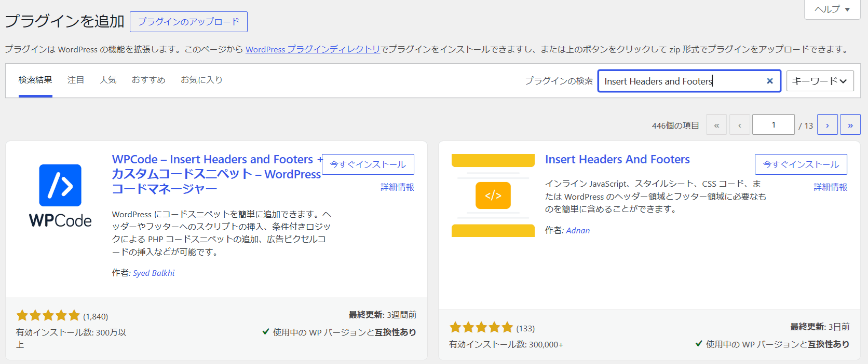Click the Insert Headers And Footers plugin thumbnail

493,195
